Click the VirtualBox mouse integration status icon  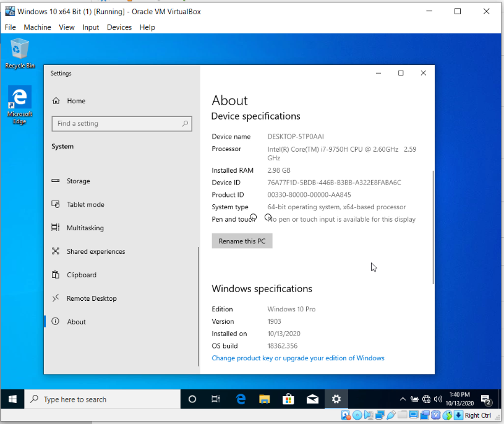(x=447, y=415)
